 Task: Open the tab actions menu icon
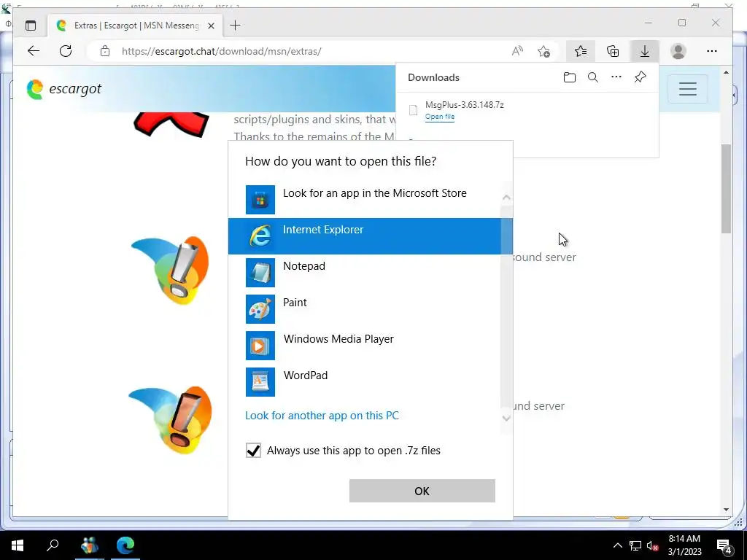point(31,26)
